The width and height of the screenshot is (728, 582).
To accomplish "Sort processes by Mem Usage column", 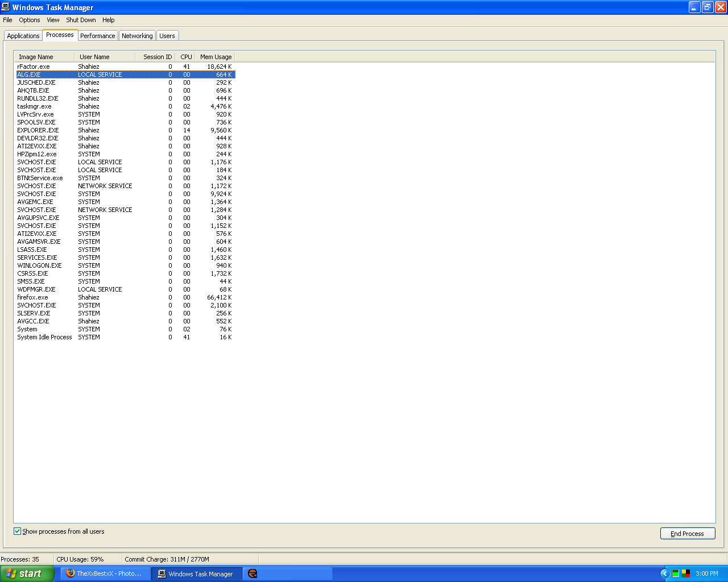I will coord(215,57).
